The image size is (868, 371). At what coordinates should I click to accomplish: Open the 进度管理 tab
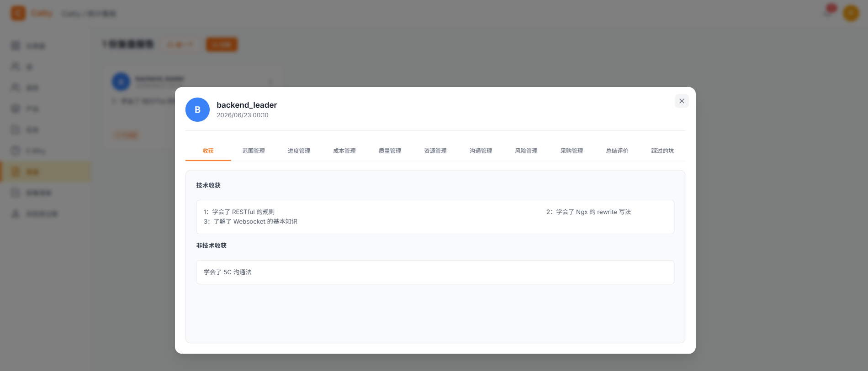coord(299,151)
